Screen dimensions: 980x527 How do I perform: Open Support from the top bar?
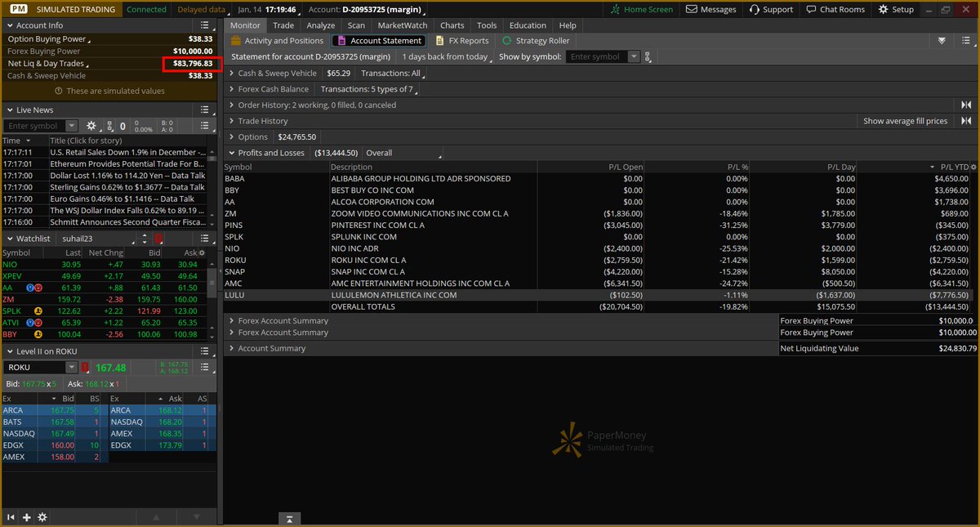(770, 9)
